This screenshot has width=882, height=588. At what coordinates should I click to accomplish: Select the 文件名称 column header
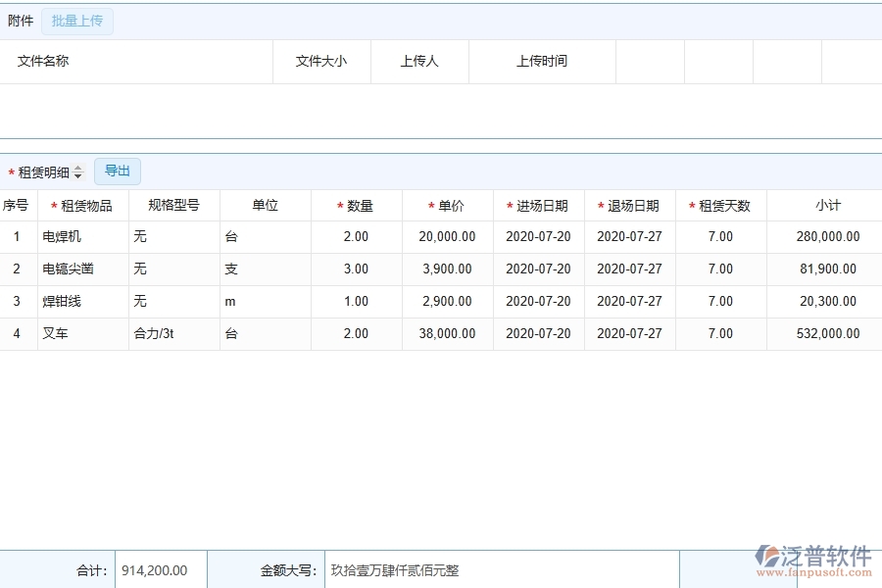(43, 61)
